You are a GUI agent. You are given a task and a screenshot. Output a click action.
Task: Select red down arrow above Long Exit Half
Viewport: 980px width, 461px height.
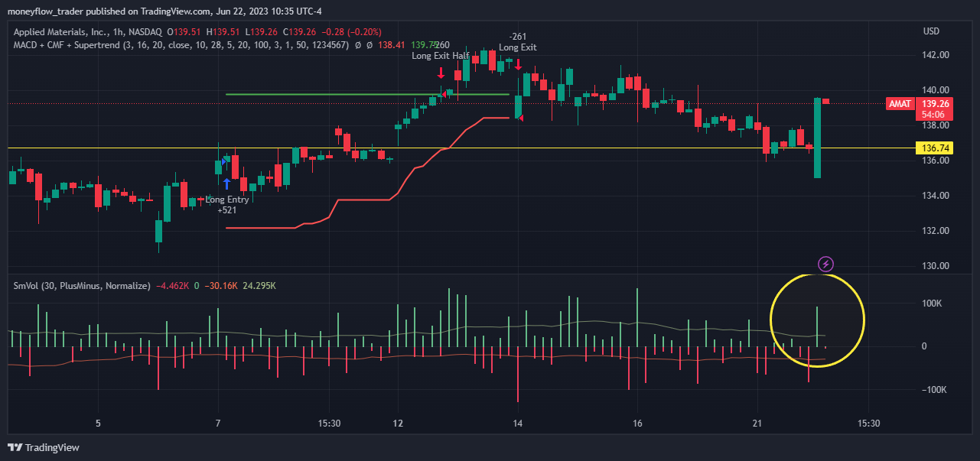(441, 73)
